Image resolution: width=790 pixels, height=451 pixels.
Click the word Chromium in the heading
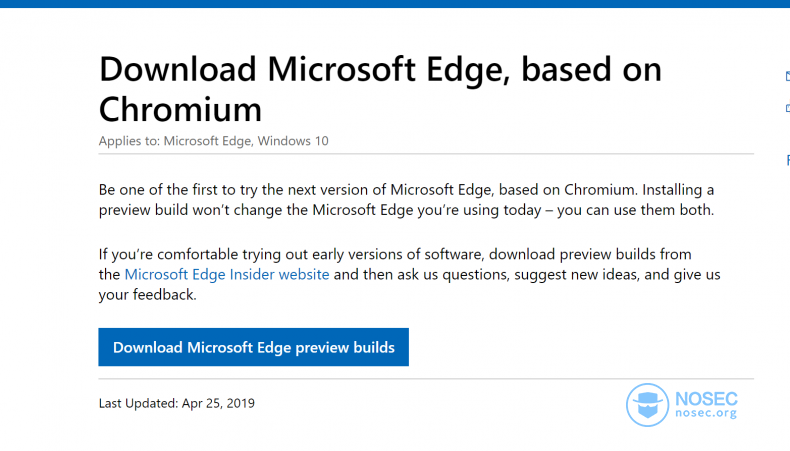coord(180,108)
